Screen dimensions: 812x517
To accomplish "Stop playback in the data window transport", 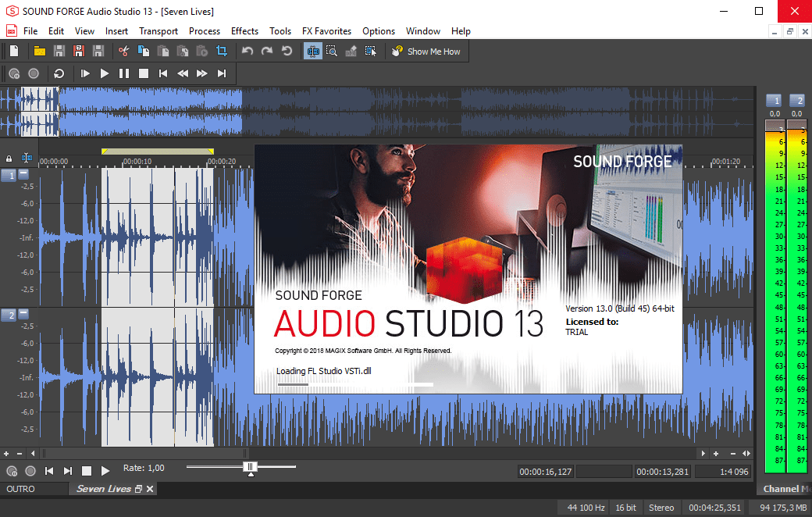I will [87, 471].
